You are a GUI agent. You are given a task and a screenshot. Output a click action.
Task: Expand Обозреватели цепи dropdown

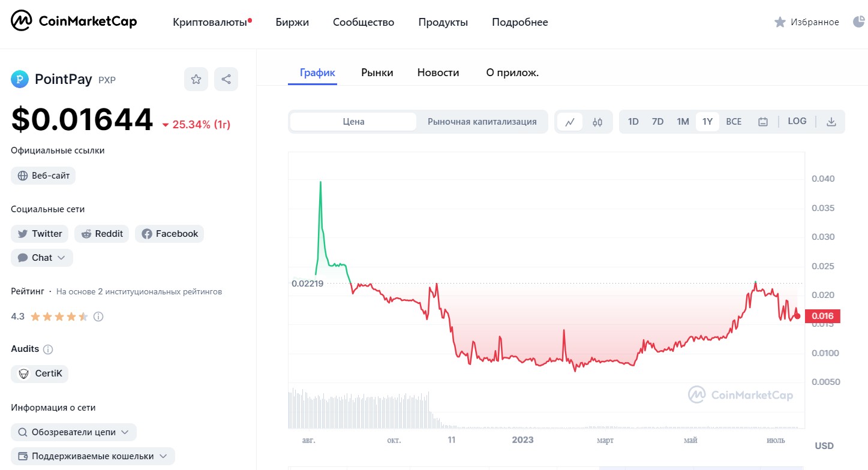[74, 432]
